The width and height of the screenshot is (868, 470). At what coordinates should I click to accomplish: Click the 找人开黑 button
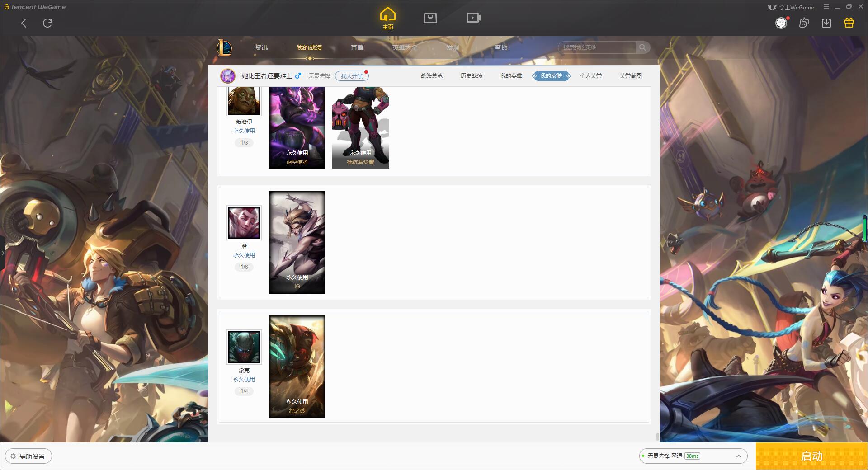tap(352, 76)
